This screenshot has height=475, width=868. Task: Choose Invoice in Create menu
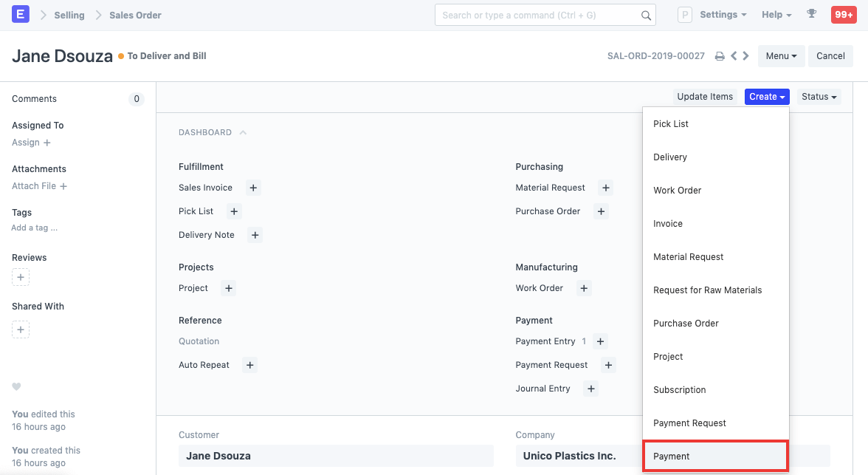pos(716,224)
